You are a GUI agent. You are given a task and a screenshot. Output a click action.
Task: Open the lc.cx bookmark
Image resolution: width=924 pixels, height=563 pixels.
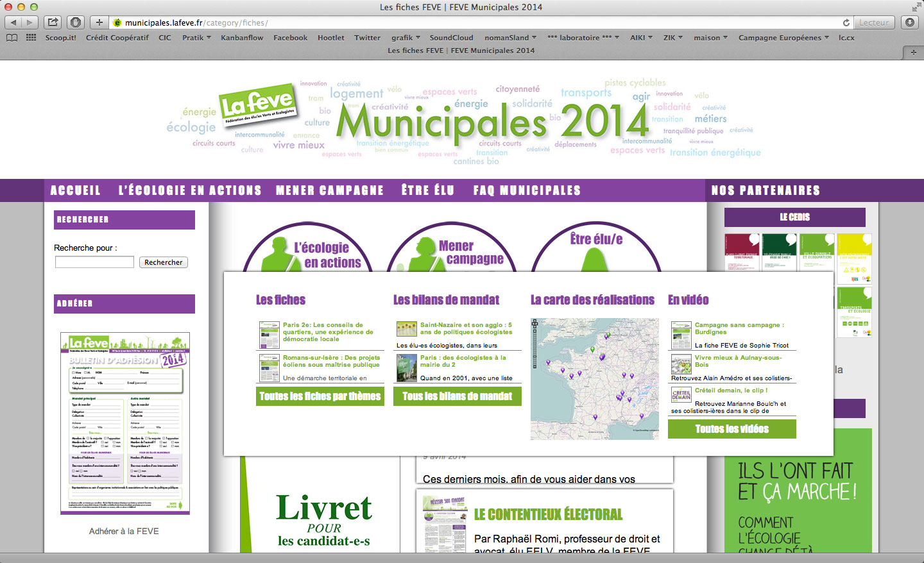coord(846,38)
